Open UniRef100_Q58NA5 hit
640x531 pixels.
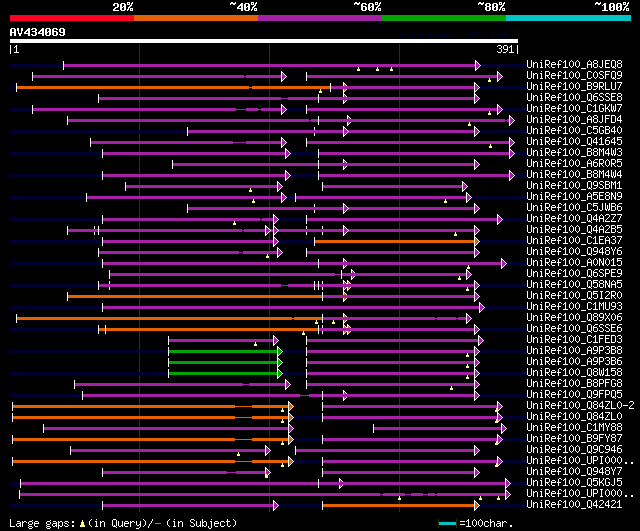574,284
